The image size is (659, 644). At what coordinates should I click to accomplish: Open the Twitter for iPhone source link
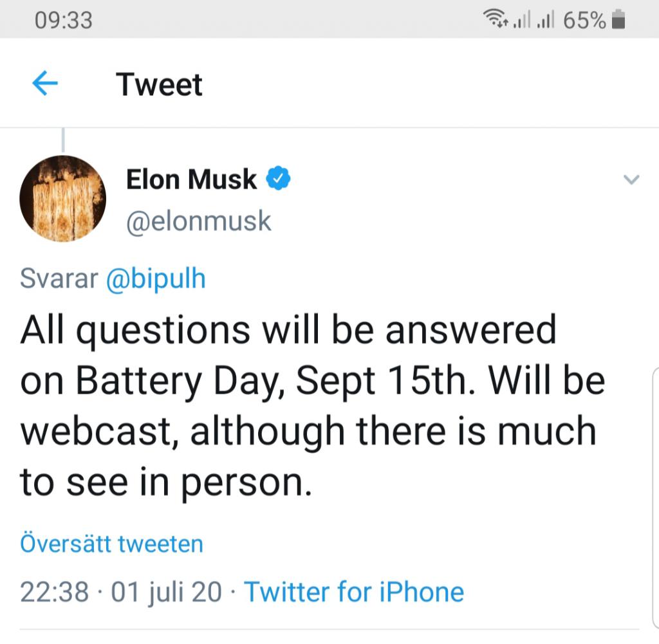point(355,592)
